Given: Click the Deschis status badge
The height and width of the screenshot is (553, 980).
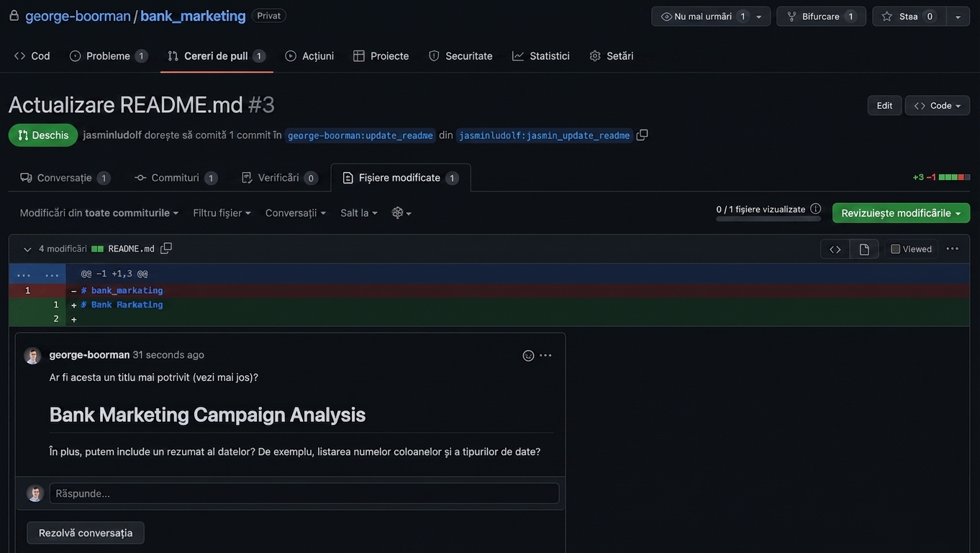Looking at the screenshot, I should [43, 135].
